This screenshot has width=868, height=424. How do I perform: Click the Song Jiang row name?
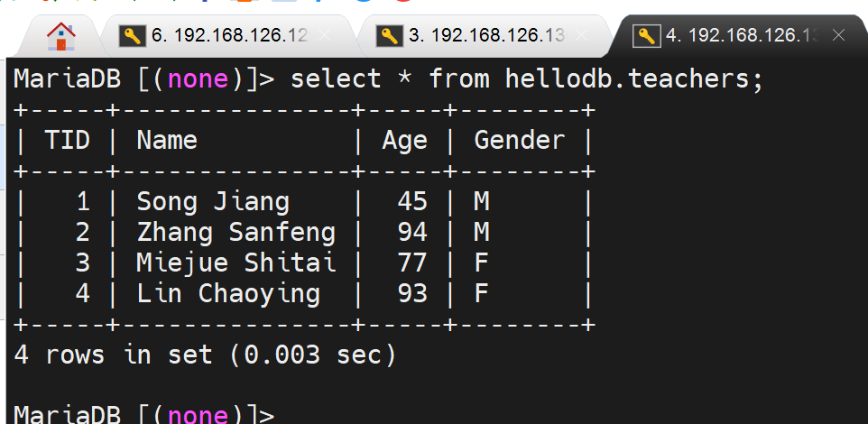[x=213, y=201]
